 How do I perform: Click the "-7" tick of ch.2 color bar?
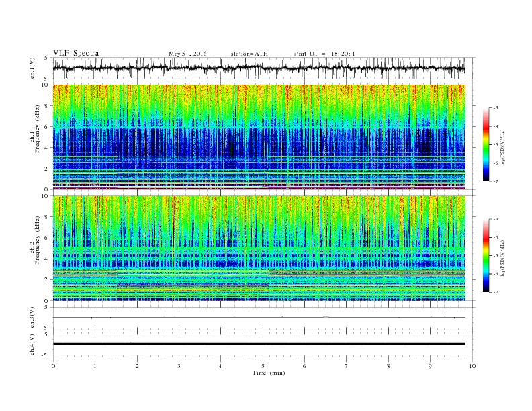tap(496, 292)
